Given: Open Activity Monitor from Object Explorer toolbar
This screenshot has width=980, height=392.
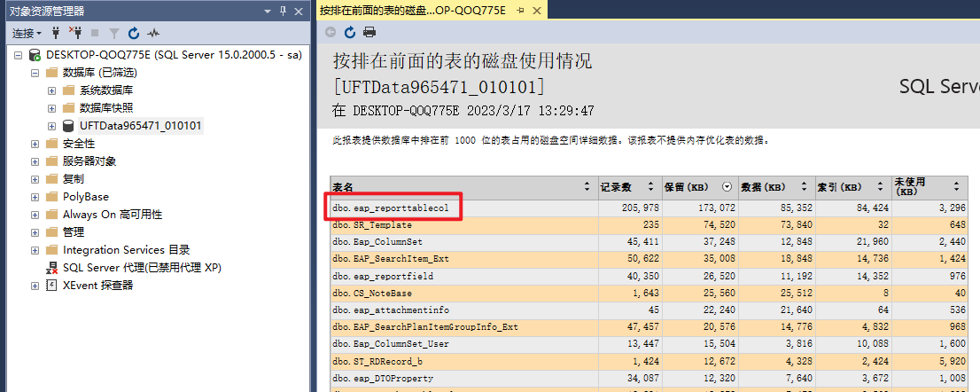Looking at the screenshot, I should tap(153, 33).
